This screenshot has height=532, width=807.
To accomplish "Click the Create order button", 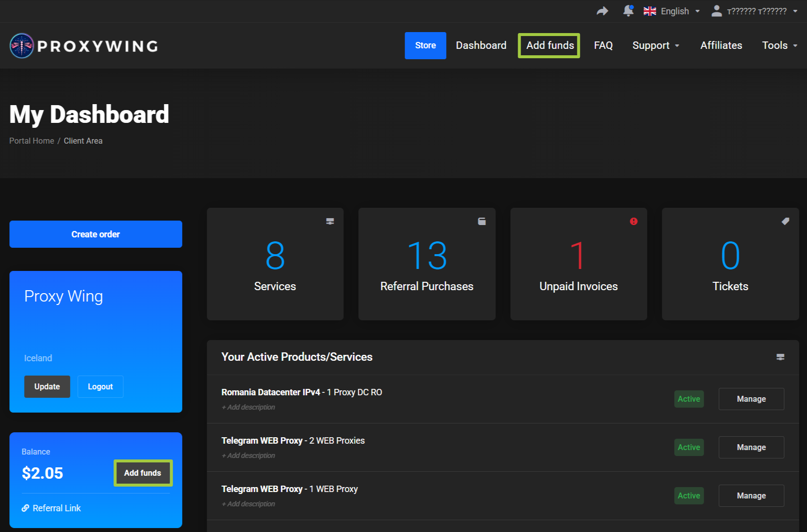I will 96,234.
